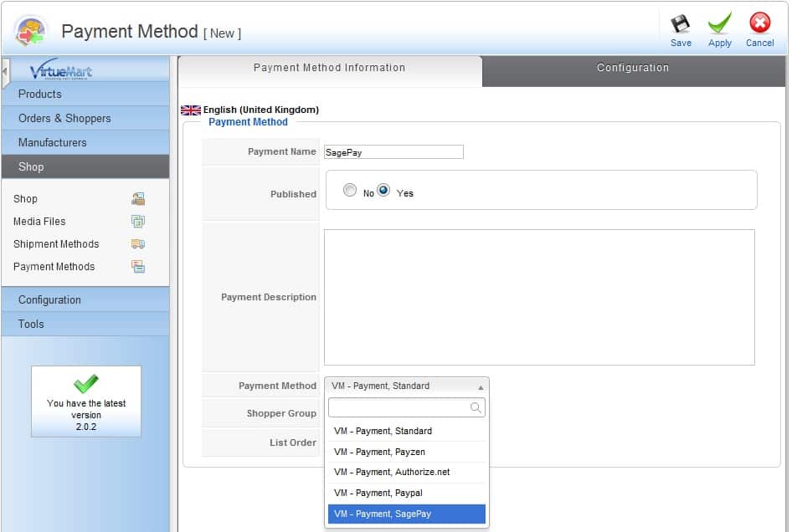This screenshot has height=532, width=792.
Task: Choose VM - Payment, SagePay option
Action: click(x=407, y=514)
